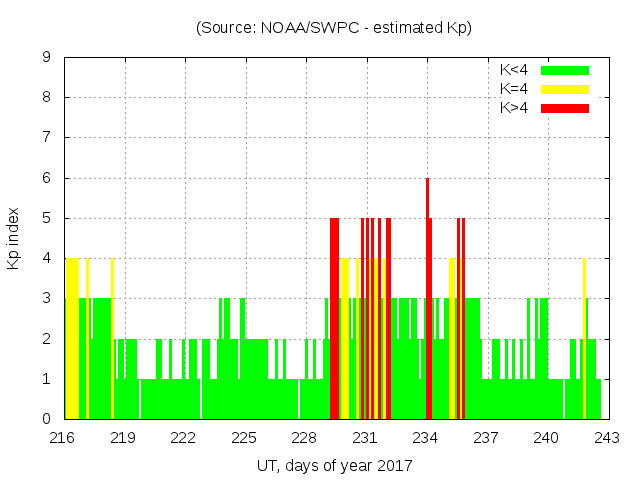Click x-axis tick label 216

coord(63,437)
